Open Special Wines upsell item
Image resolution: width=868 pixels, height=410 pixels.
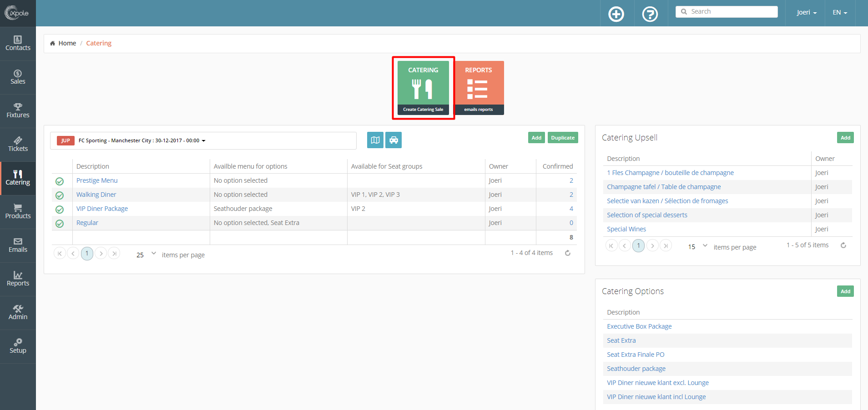[x=626, y=229]
